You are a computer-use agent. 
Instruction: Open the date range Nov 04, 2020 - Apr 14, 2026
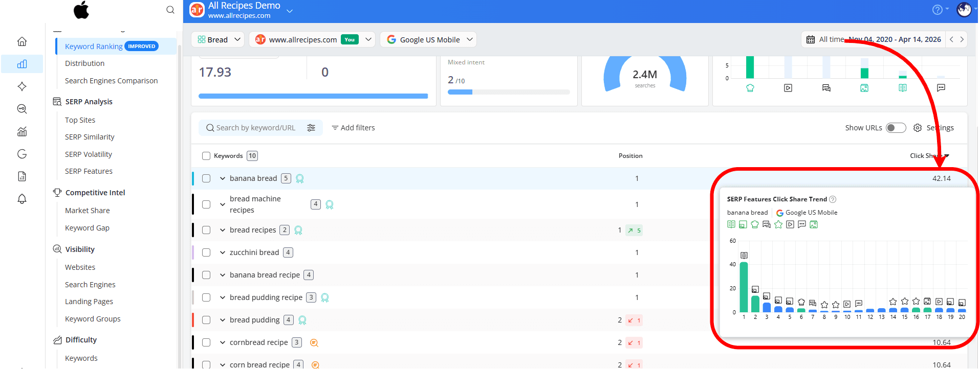(x=895, y=39)
